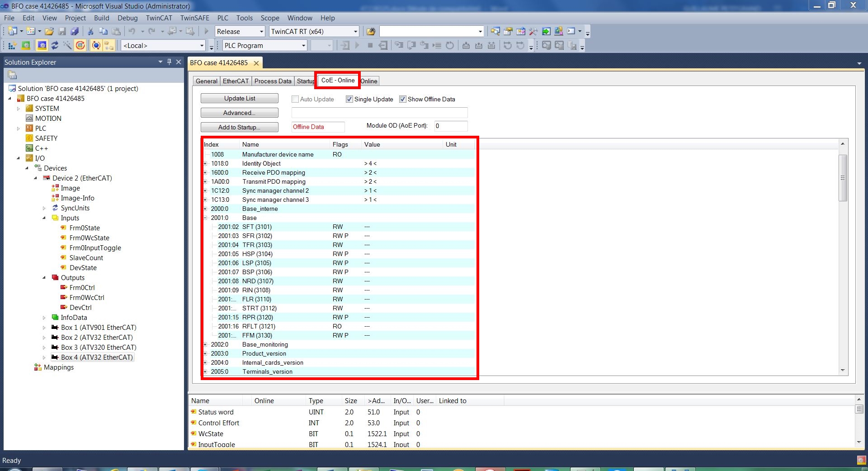Click the Find in Files binoculars icon
868x471 pixels.
coord(371,31)
